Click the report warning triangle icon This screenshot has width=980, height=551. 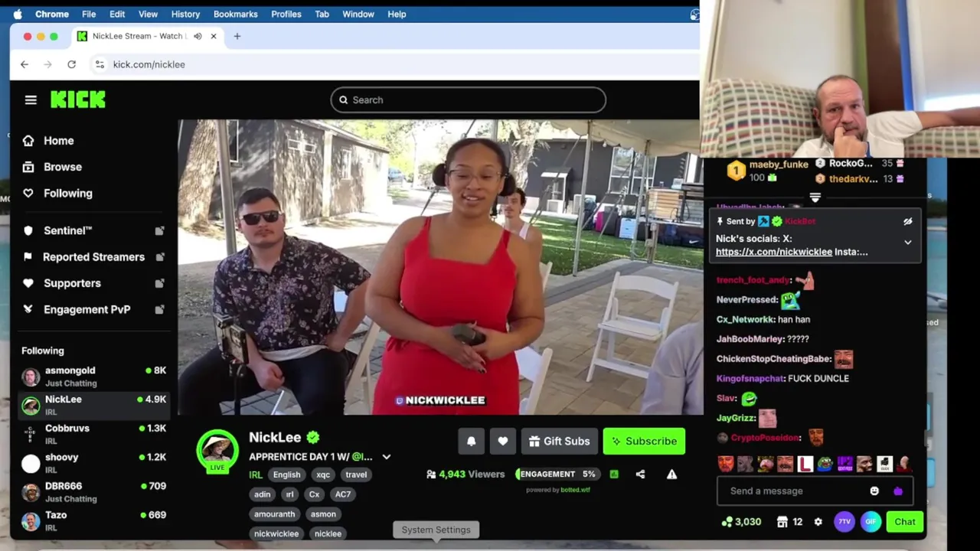click(671, 474)
